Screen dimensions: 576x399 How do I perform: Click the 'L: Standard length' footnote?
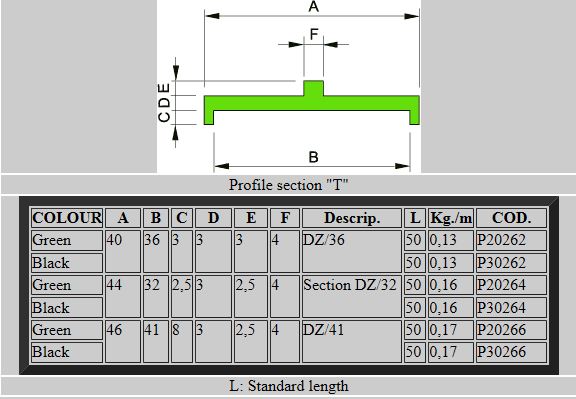289,386
